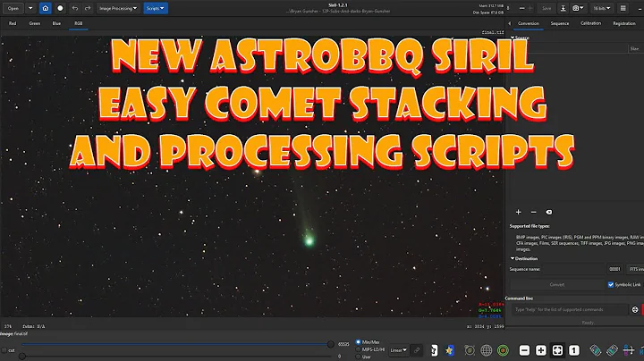Image resolution: width=644 pixels, height=361 pixels.
Task: Click the home directory icon
Action: click(x=46, y=8)
